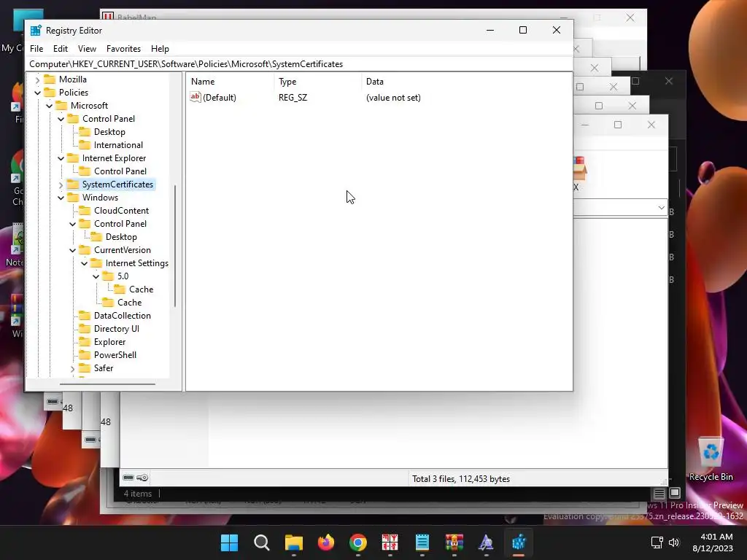
Task: Select the Safer key folder icon
Action: pos(85,368)
